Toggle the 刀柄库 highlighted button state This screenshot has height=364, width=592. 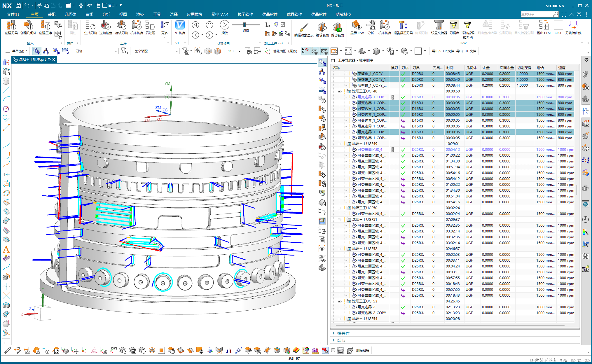(454, 27)
